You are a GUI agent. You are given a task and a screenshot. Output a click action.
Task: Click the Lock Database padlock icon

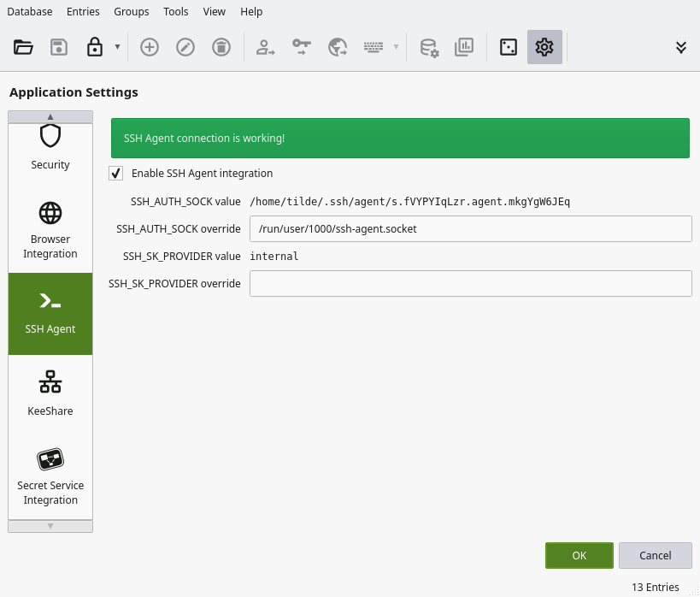coord(94,47)
